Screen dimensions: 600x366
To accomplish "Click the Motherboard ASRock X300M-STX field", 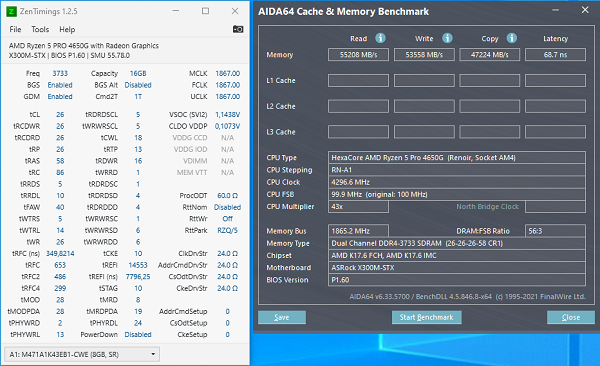I will tap(457, 268).
